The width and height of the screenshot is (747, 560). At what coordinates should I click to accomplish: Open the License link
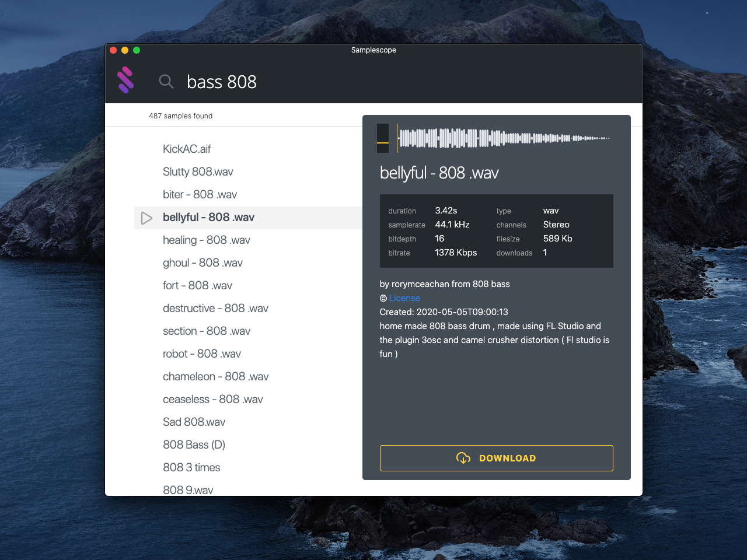pos(404,297)
